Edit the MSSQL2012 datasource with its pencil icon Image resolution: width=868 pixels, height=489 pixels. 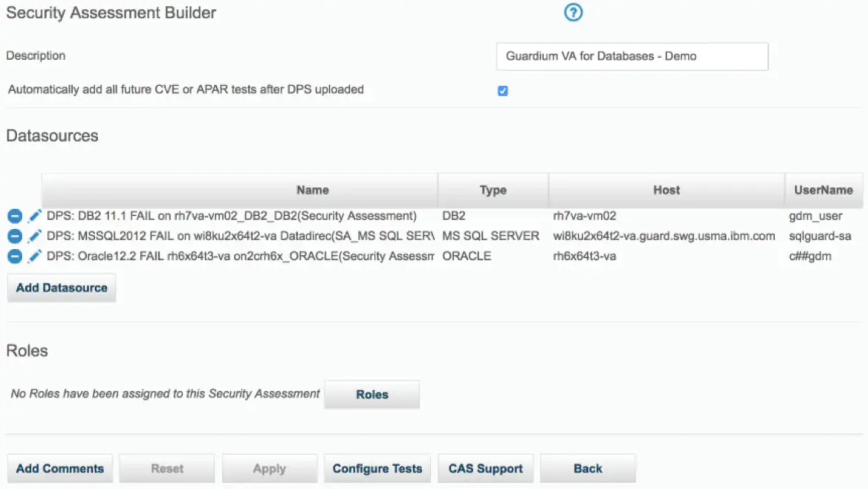click(x=35, y=236)
